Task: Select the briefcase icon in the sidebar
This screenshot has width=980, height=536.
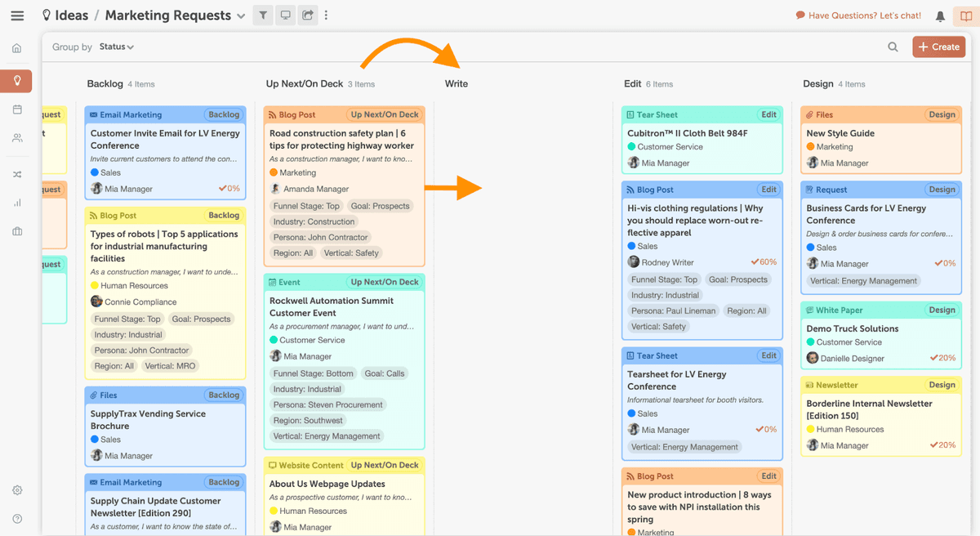Action: 16,231
